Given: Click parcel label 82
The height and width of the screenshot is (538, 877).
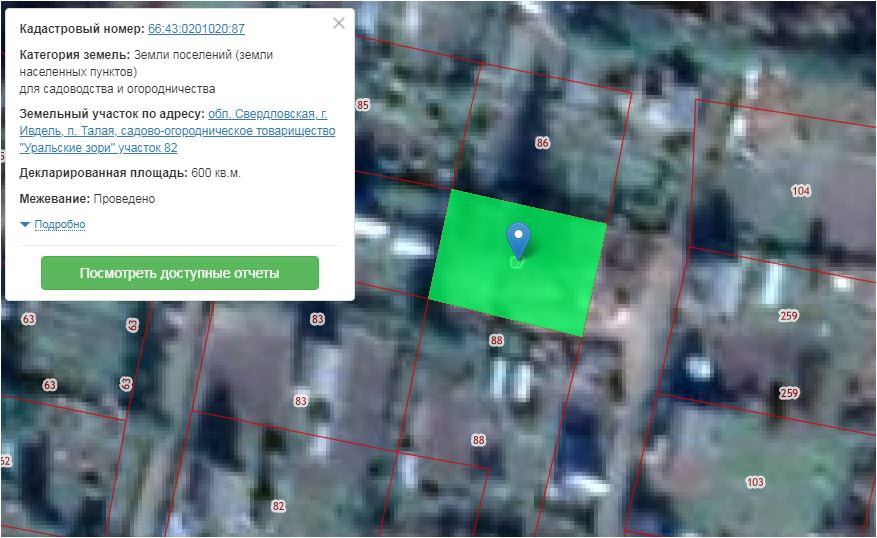Looking at the screenshot, I should pyautogui.click(x=278, y=506).
